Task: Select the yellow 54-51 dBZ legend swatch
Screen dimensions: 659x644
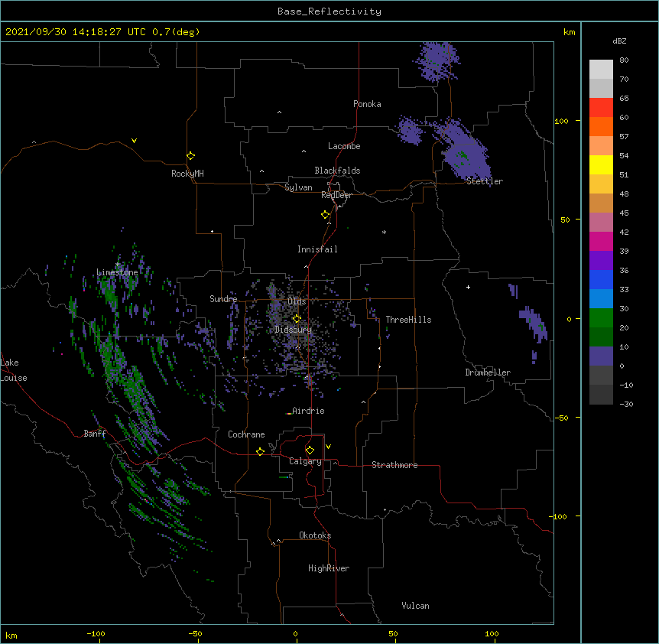Action: 601,164
